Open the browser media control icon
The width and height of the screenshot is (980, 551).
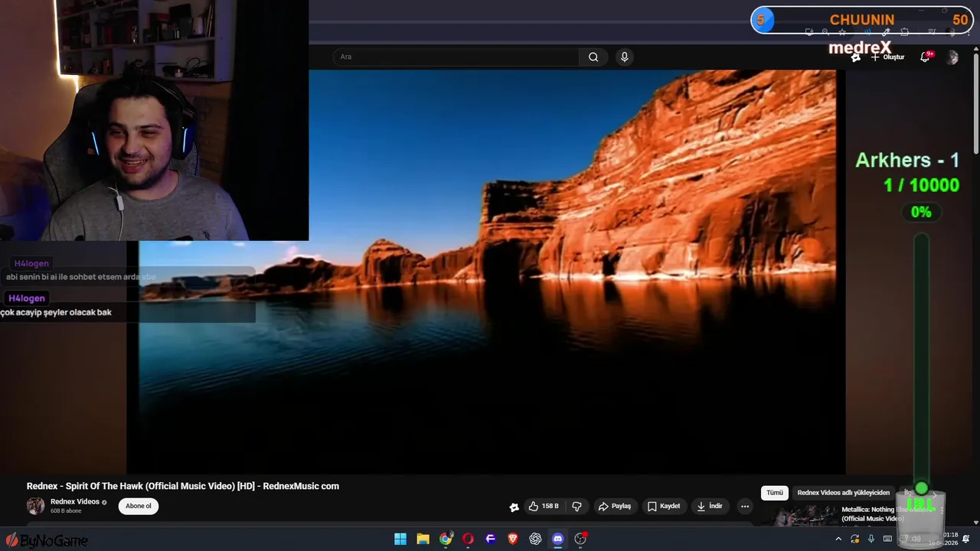pyautogui.click(x=932, y=32)
